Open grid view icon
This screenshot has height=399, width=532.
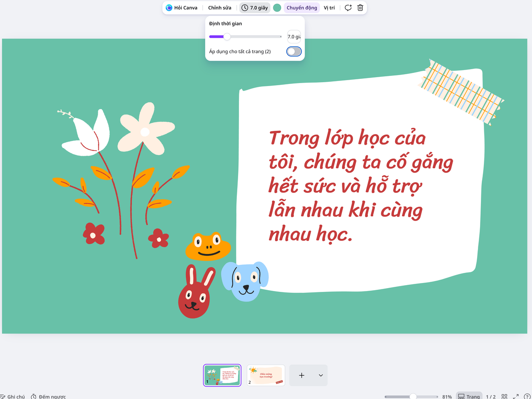click(504, 396)
